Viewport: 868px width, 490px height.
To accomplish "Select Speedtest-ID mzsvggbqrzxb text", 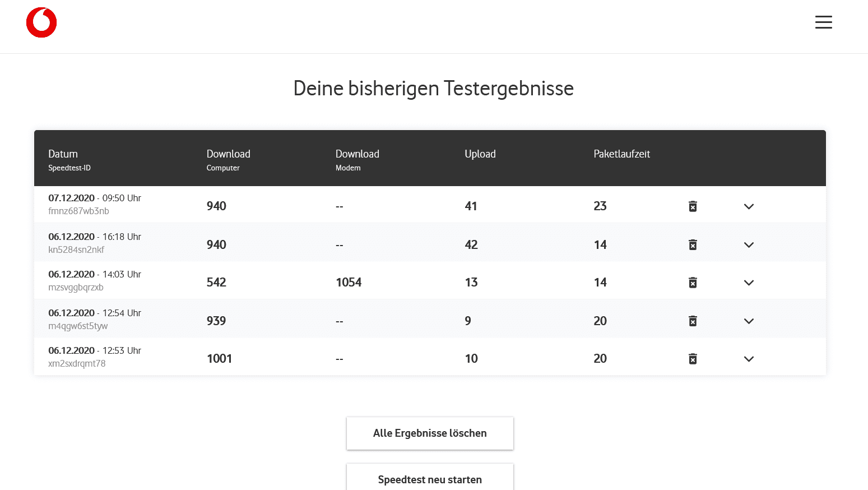I will point(76,288).
